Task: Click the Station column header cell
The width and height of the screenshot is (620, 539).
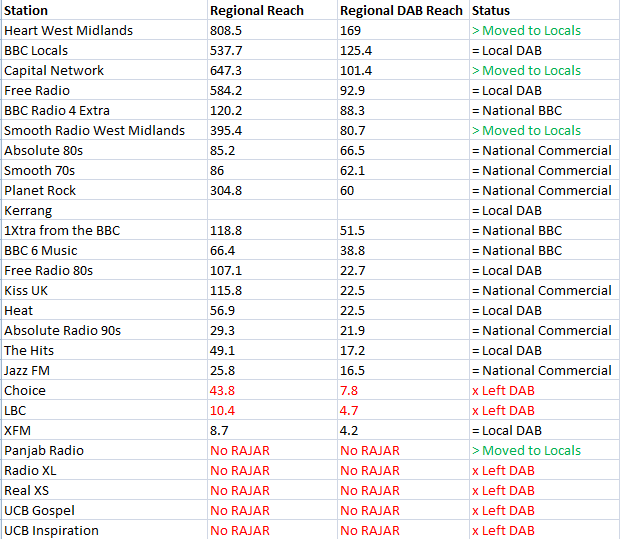Action: (x=104, y=10)
